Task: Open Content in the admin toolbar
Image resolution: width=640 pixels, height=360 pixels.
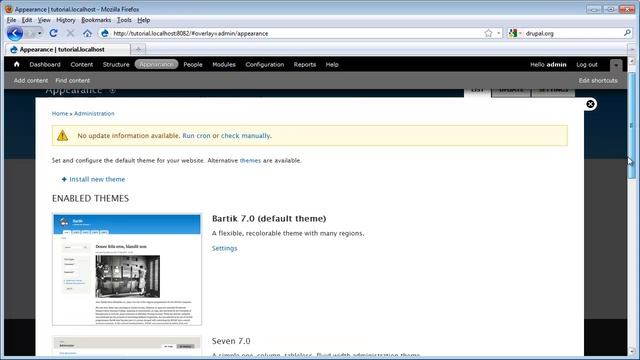Action: click(82, 64)
